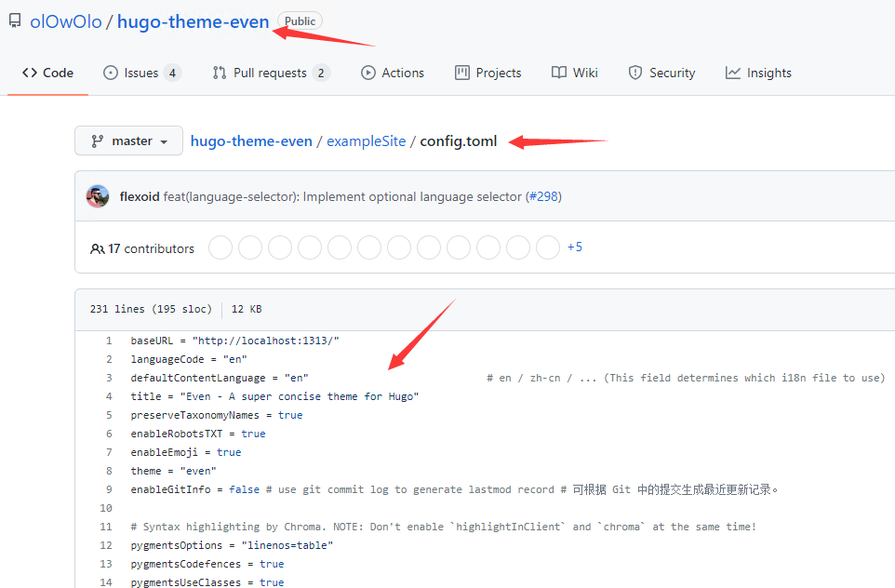
Task: Open the hugo-theme-even repository title link
Action: pos(193,21)
